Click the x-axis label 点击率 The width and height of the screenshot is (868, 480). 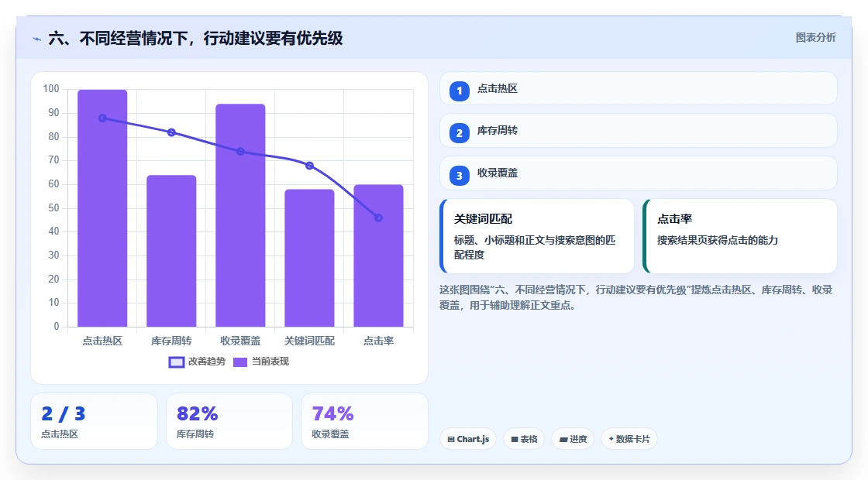click(x=379, y=341)
